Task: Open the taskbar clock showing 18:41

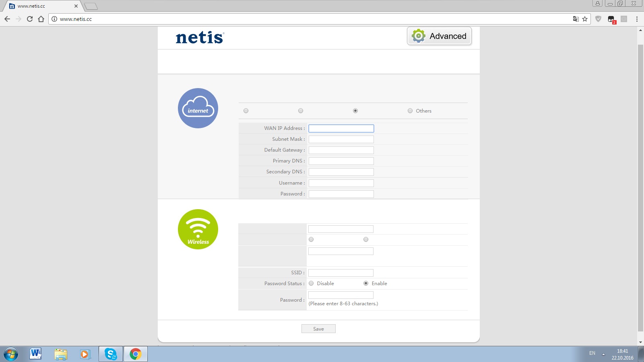Action: pyautogui.click(x=623, y=354)
